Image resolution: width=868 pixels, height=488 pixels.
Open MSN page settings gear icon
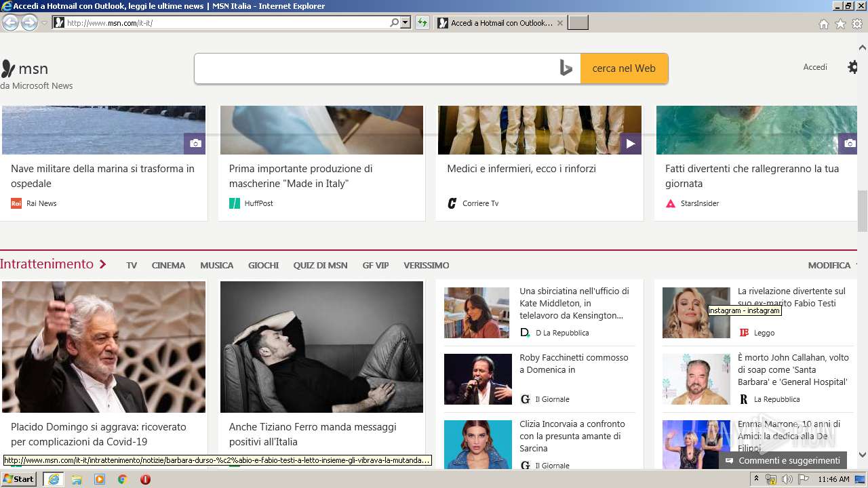(x=853, y=67)
